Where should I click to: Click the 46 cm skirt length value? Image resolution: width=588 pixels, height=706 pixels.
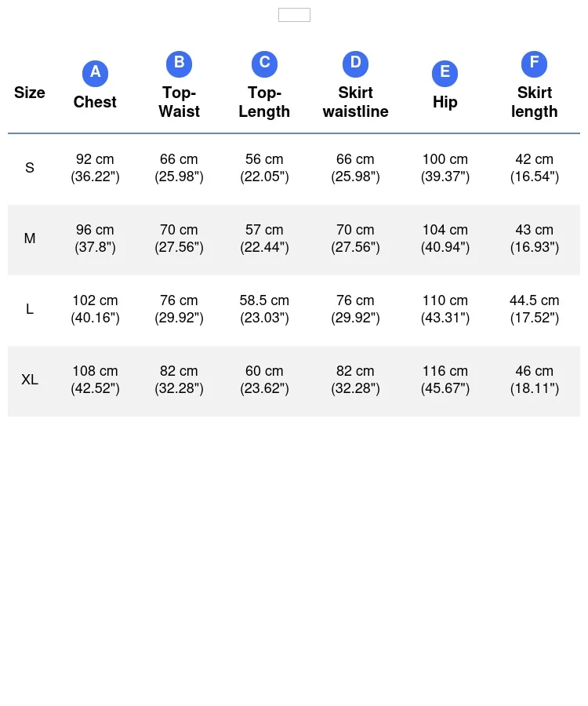tap(535, 371)
